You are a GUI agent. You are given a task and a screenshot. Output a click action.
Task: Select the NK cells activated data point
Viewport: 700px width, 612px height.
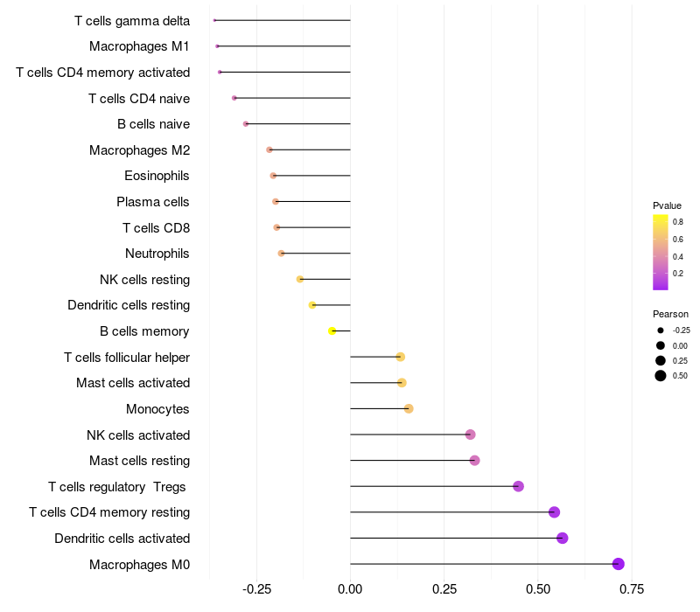pyautogui.click(x=470, y=435)
